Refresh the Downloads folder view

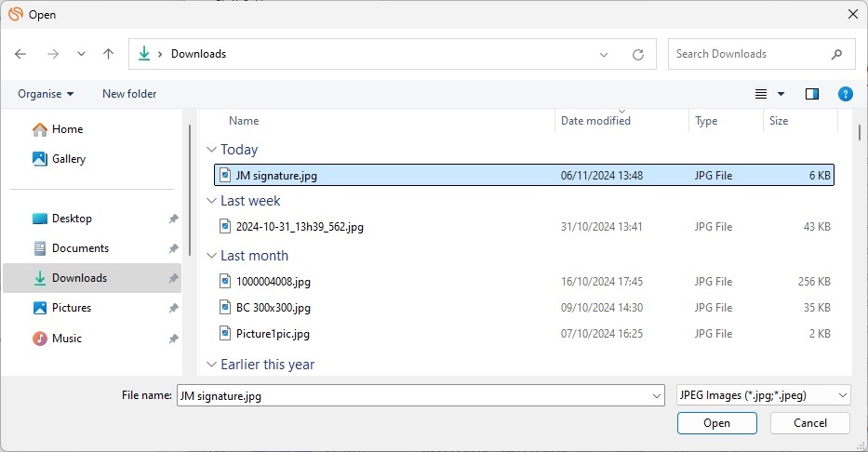coord(637,54)
